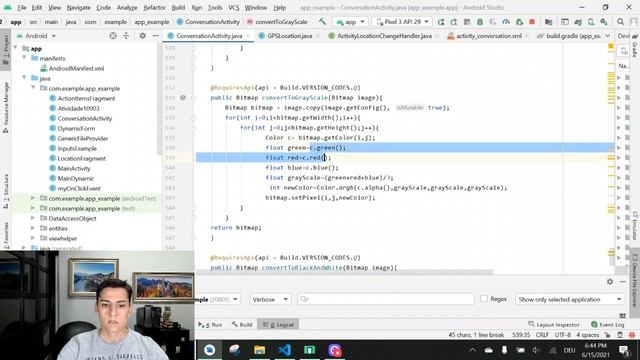This screenshot has height=360, width=640.
Task: Click the red error indicator in status bar
Action: 632,335
